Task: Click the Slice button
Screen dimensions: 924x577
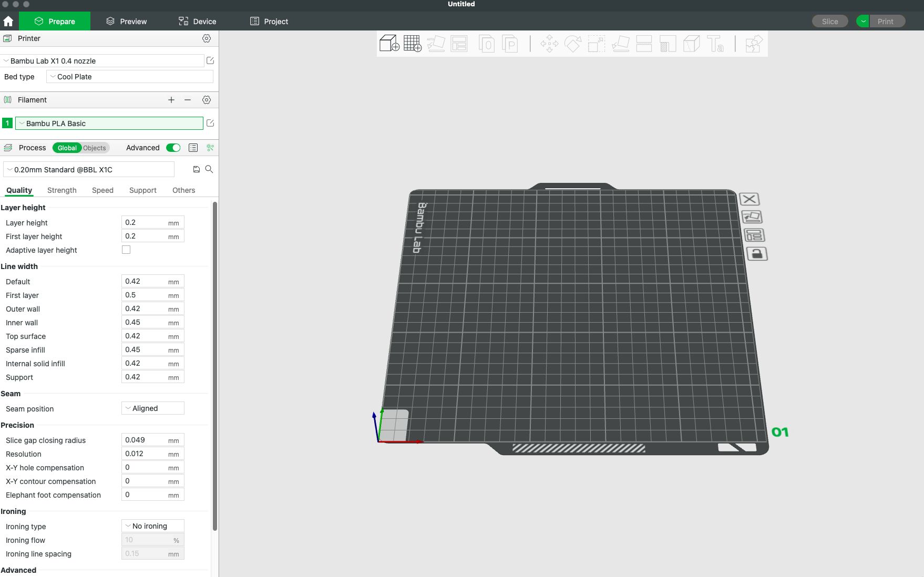Action: [x=830, y=22]
